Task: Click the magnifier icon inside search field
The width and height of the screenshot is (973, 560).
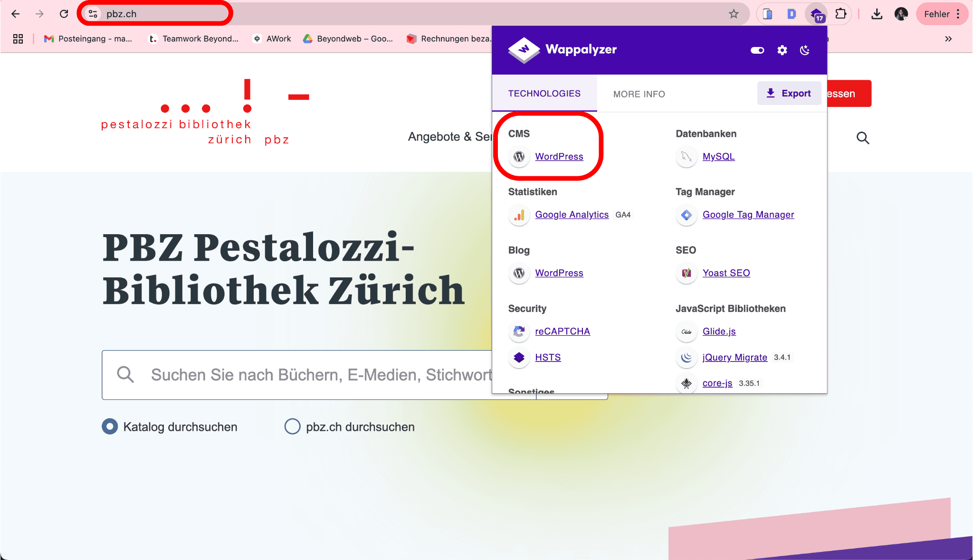Action: click(x=125, y=375)
